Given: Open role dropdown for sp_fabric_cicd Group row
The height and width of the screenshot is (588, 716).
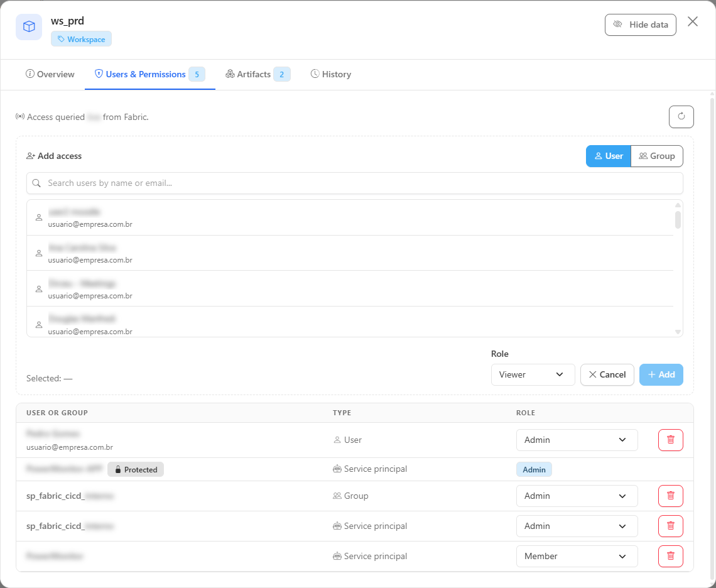Looking at the screenshot, I should click(x=577, y=496).
